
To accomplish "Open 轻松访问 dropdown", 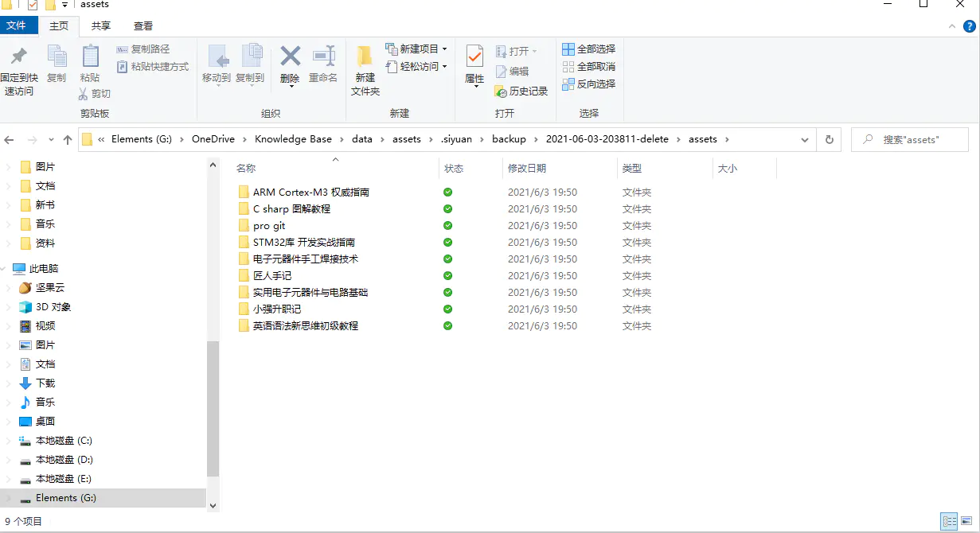I will point(416,67).
